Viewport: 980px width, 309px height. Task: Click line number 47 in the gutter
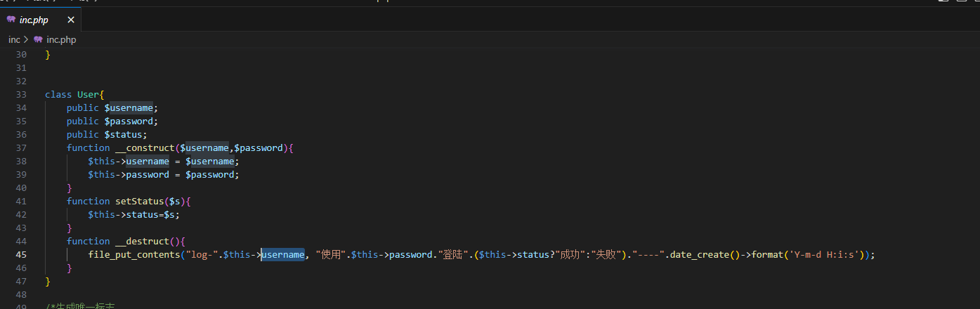coord(20,281)
